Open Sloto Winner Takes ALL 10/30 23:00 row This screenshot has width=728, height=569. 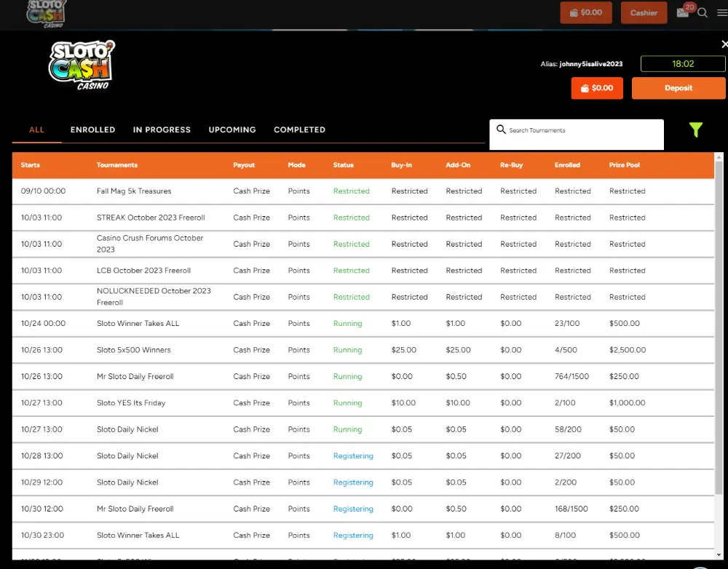coord(363,535)
